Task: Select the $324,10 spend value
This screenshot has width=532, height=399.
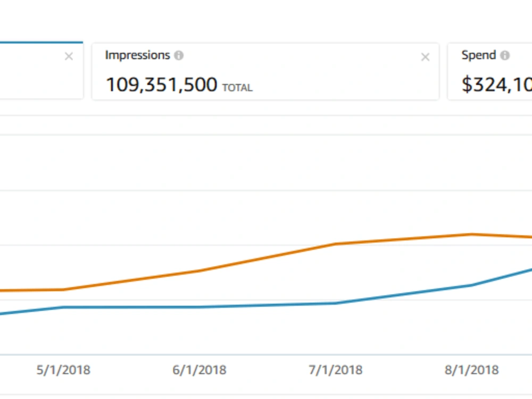Action: pos(497,85)
